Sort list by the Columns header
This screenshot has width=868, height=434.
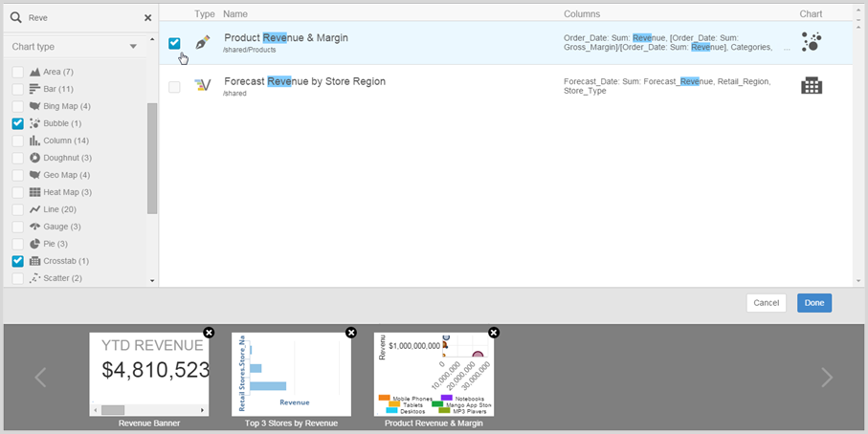582,14
